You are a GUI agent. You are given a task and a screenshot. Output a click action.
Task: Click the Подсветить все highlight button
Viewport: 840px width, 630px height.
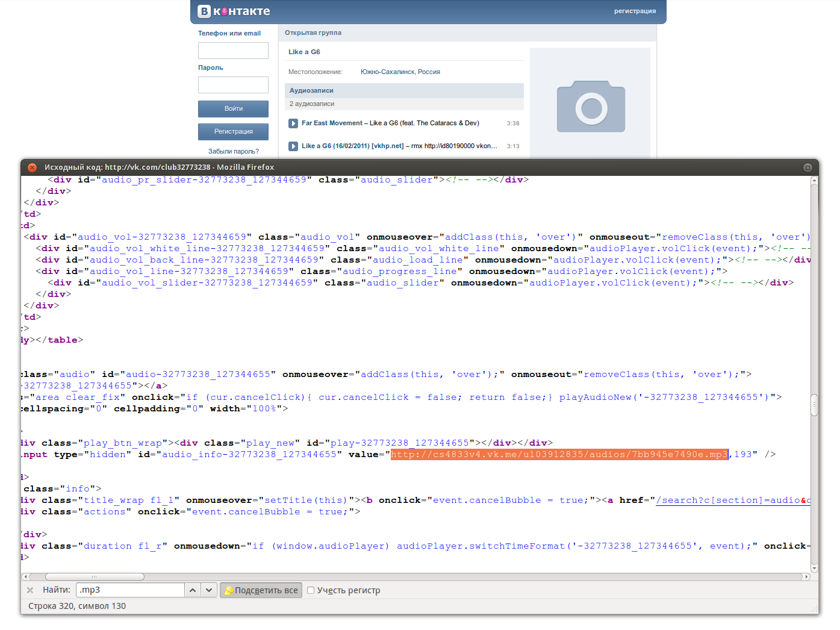261,590
